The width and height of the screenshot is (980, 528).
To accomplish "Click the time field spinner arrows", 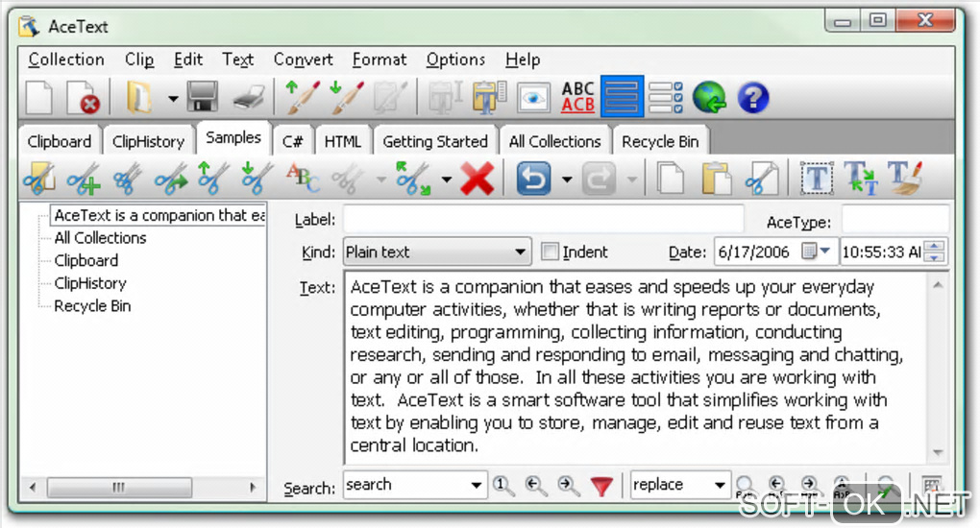I will tap(935, 252).
